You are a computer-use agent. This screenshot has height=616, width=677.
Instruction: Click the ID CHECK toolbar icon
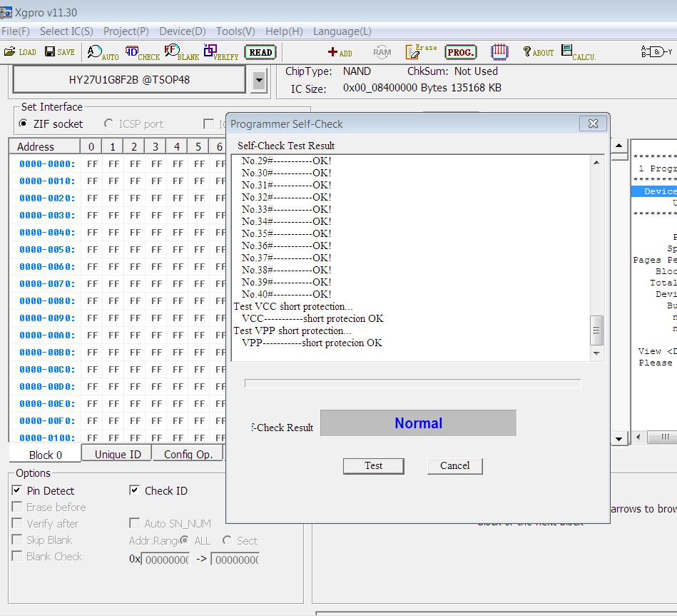[142, 52]
